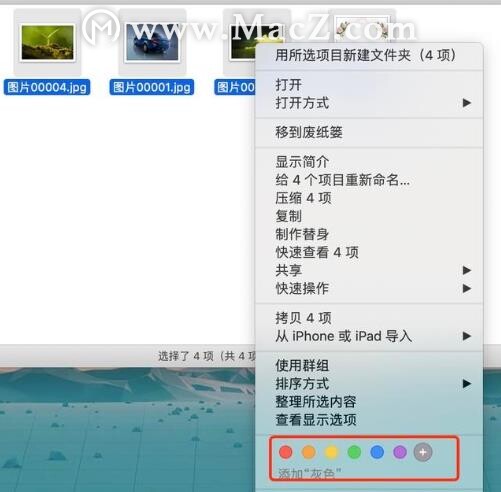The height and width of the screenshot is (492, 501).
Task: Choose 使用群组 menu entry
Action: (x=369, y=366)
